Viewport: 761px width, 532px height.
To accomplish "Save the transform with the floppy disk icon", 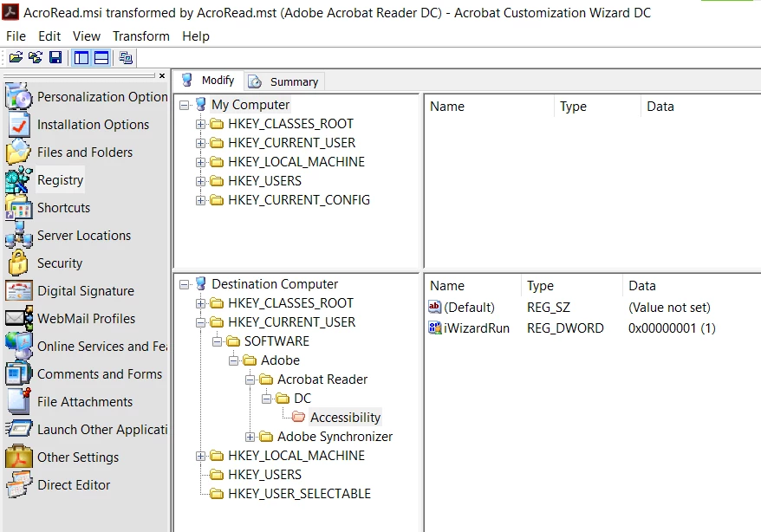I will (55, 58).
